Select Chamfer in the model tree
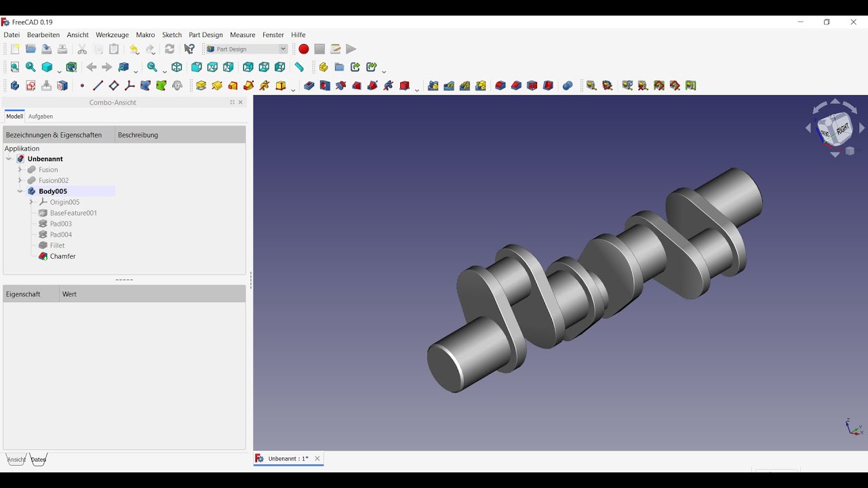This screenshot has height=488, width=868. click(62, 256)
